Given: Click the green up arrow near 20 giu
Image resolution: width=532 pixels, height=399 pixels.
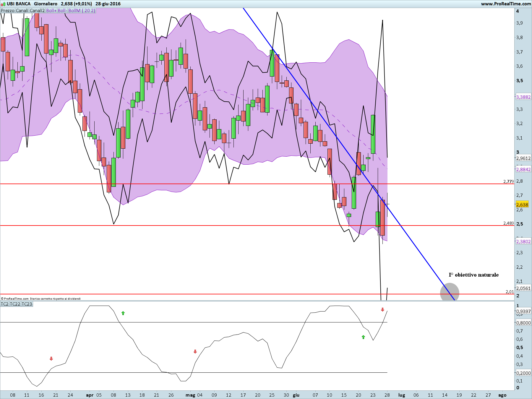Looking at the screenshot, I should point(363,337).
